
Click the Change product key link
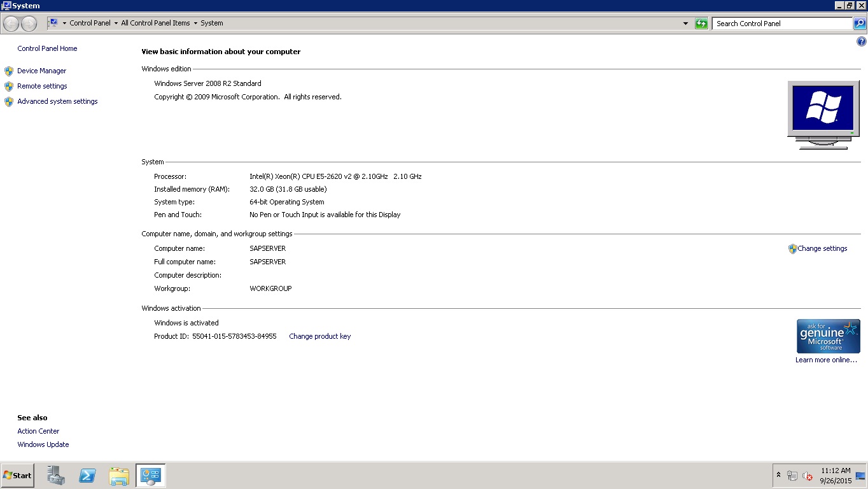coord(319,336)
